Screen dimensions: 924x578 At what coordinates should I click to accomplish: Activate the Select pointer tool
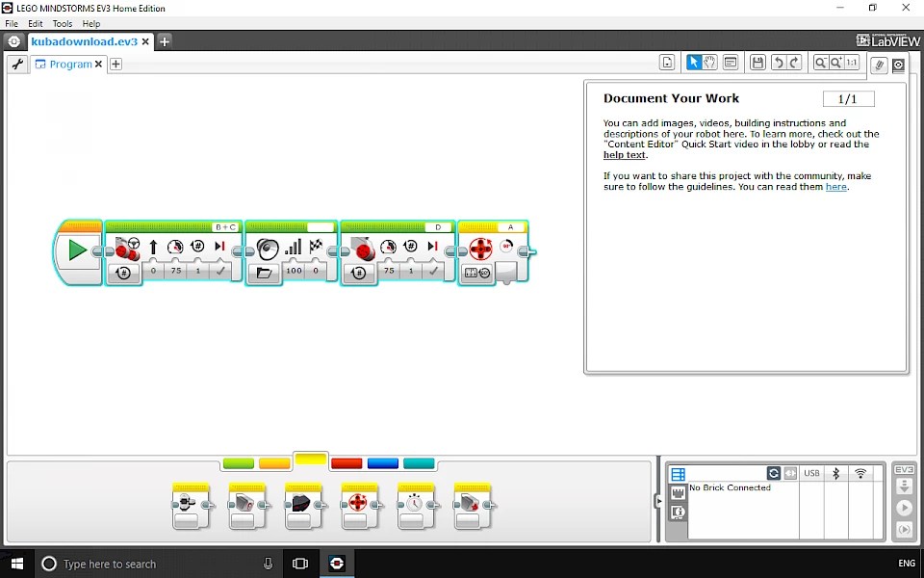tap(694, 62)
